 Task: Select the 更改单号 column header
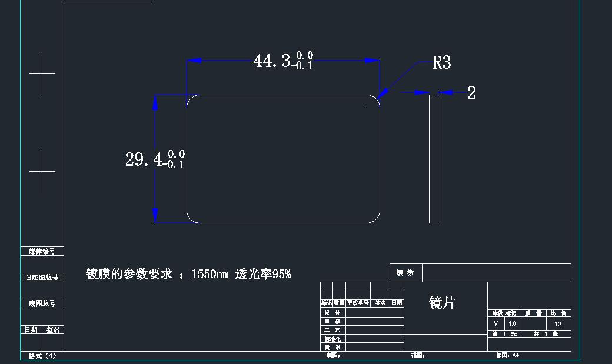[x=358, y=303]
